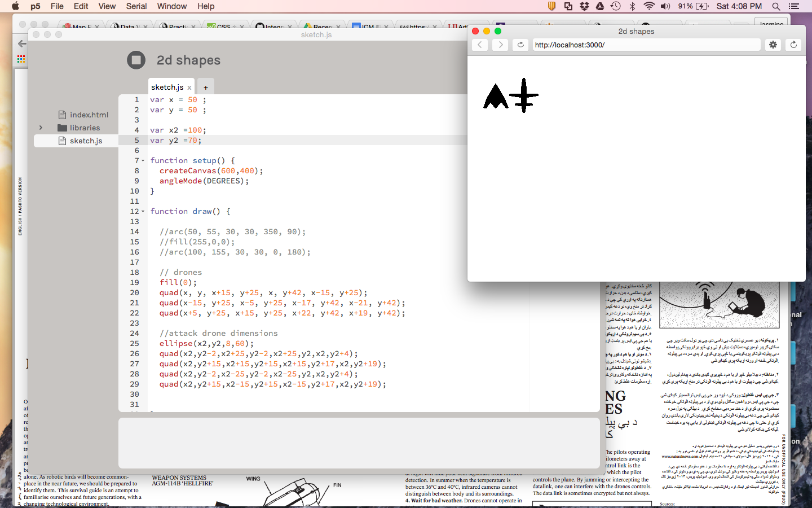Image resolution: width=812 pixels, height=508 pixels.
Task: Expand the libraries folder in the sidebar
Action: pos(41,128)
